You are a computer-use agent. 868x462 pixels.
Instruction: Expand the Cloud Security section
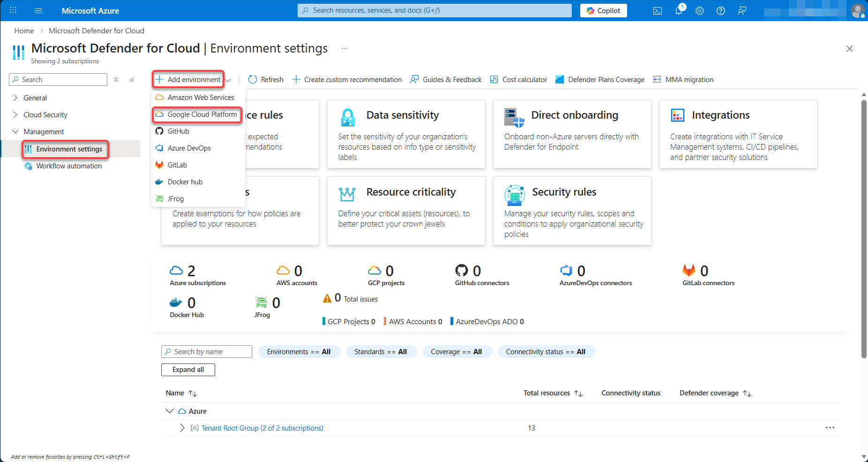click(x=15, y=115)
